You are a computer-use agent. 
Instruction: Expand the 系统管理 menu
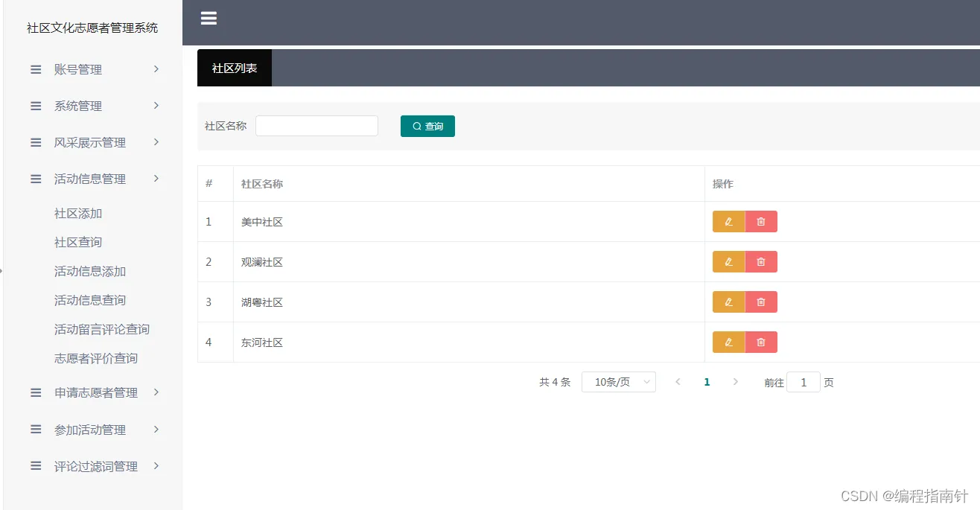tap(93, 106)
